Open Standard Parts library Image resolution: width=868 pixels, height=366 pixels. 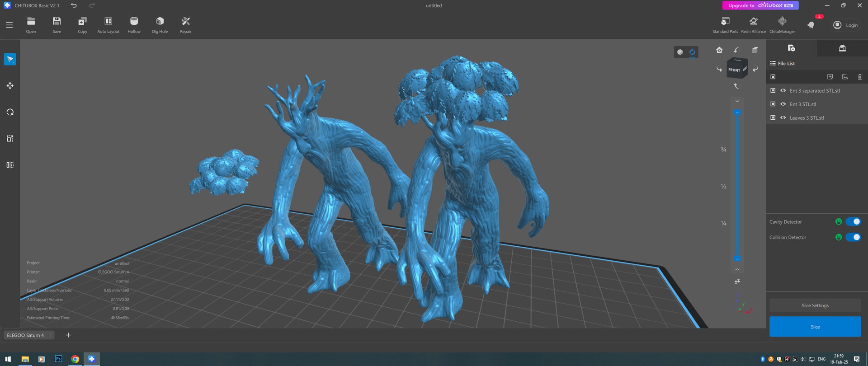pyautogui.click(x=725, y=25)
